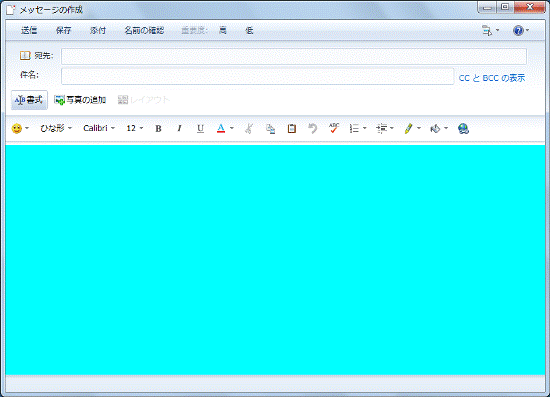Click 写真の追加 to add photos
The height and width of the screenshot is (397, 550).
pos(80,100)
